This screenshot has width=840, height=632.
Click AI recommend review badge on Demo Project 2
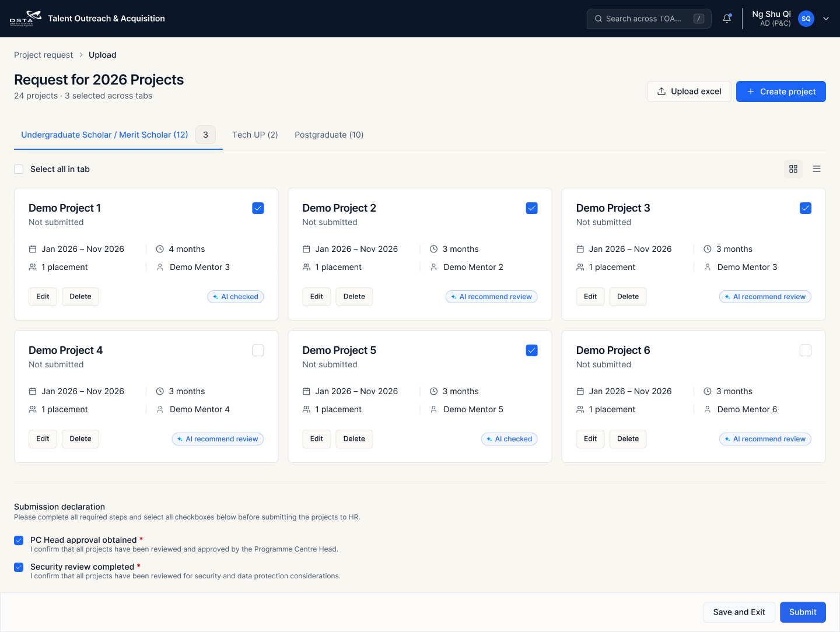[491, 297]
